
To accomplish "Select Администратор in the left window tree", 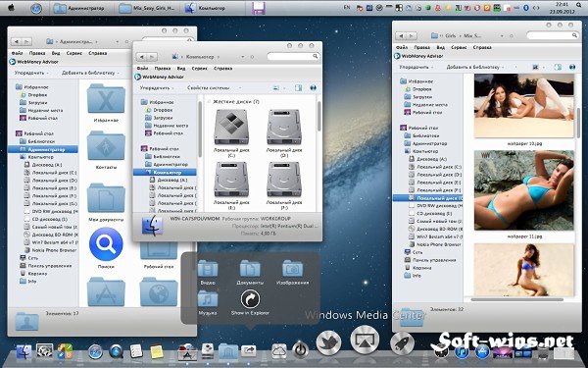I will (46, 149).
